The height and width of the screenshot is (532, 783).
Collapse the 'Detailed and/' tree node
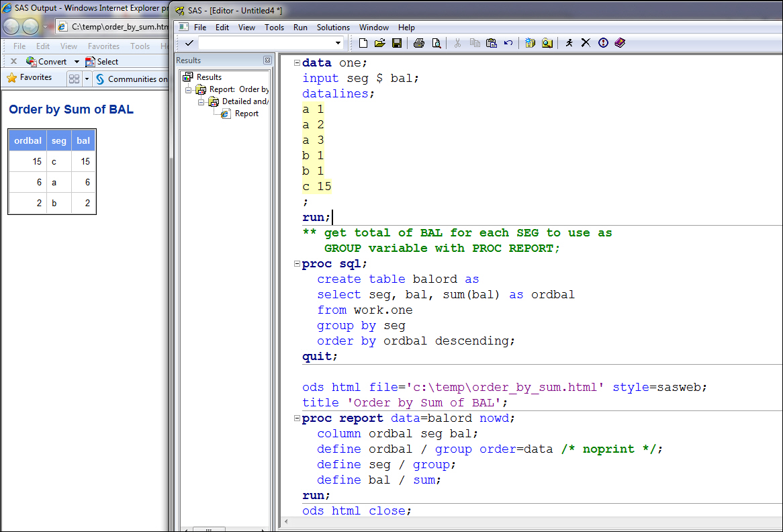(201, 101)
